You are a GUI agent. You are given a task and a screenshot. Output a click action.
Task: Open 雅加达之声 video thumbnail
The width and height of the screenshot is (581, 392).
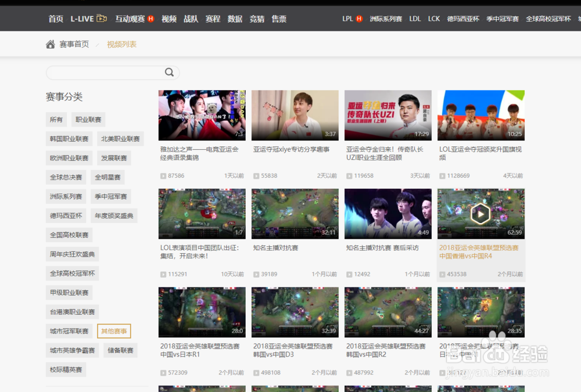[202, 115]
